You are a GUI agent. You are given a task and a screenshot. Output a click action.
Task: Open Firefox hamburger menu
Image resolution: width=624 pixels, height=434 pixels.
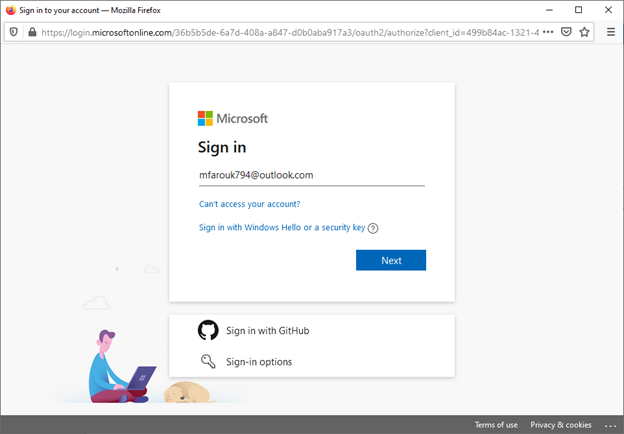point(611,32)
